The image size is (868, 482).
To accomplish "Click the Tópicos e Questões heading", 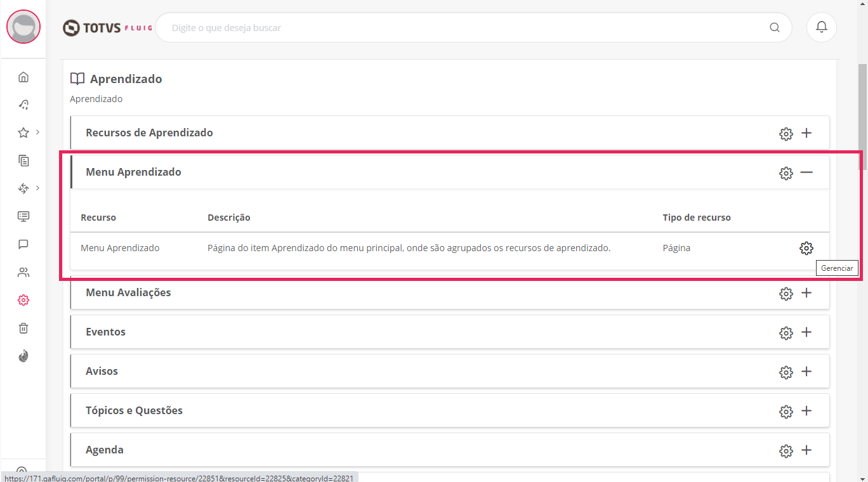I will pyautogui.click(x=134, y=410).
